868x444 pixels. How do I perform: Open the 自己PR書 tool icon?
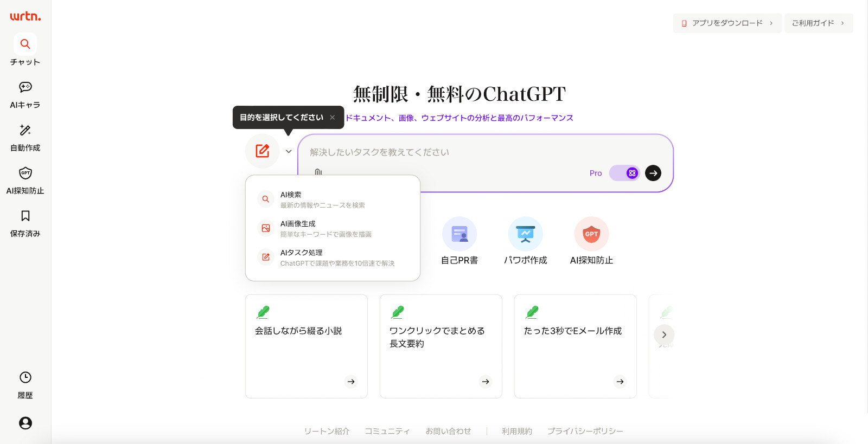(459, 234)
